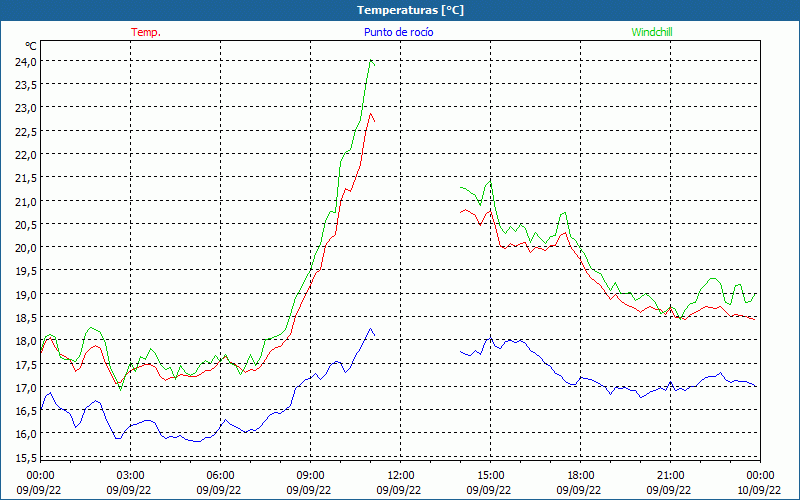Screen dimensions: 800x500
Task: Click the 19,5 y-axis value
Action: tap(26, 271)
